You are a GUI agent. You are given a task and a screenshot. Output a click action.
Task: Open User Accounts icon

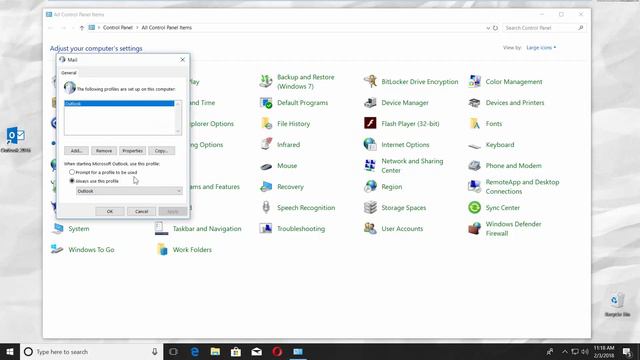point(370,228)
